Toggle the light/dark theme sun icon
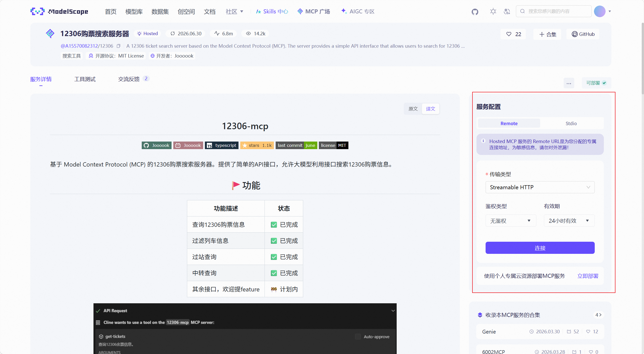Viewport: 644px width, 354px height. 493,11
